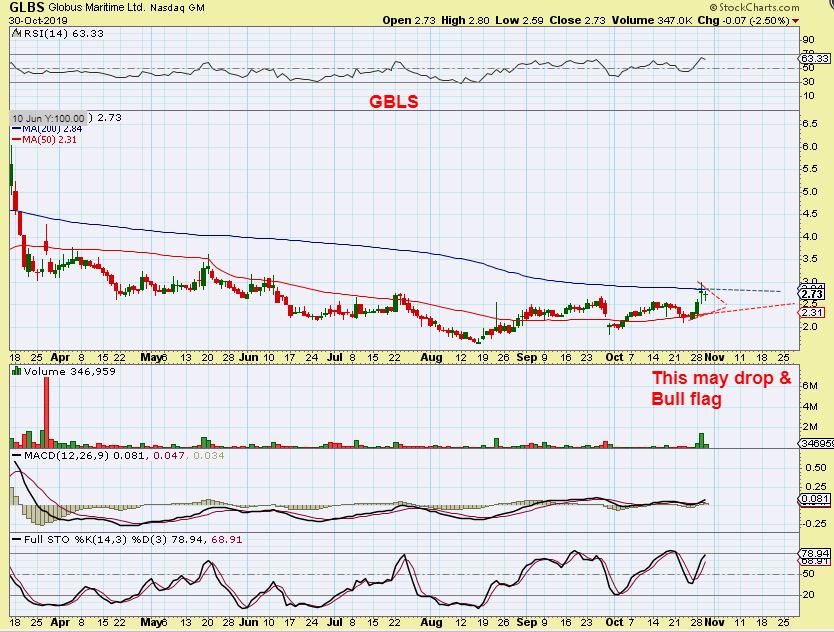The image size is (834, 632).
Task: Click the Sep label on the bottom stochastic axis
Action: point(527,622)
